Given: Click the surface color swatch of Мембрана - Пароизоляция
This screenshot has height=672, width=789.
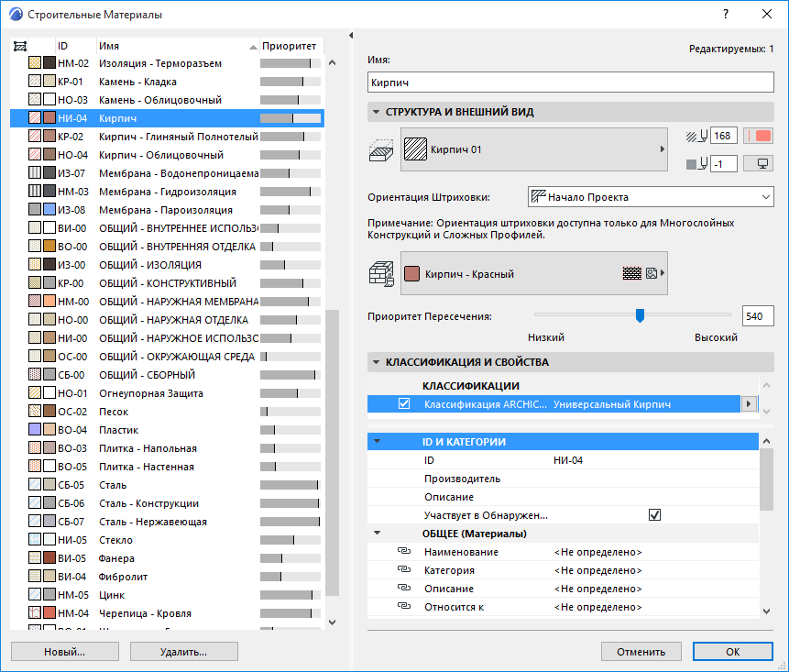Looking at the screenshot, I should click(49, 209).
